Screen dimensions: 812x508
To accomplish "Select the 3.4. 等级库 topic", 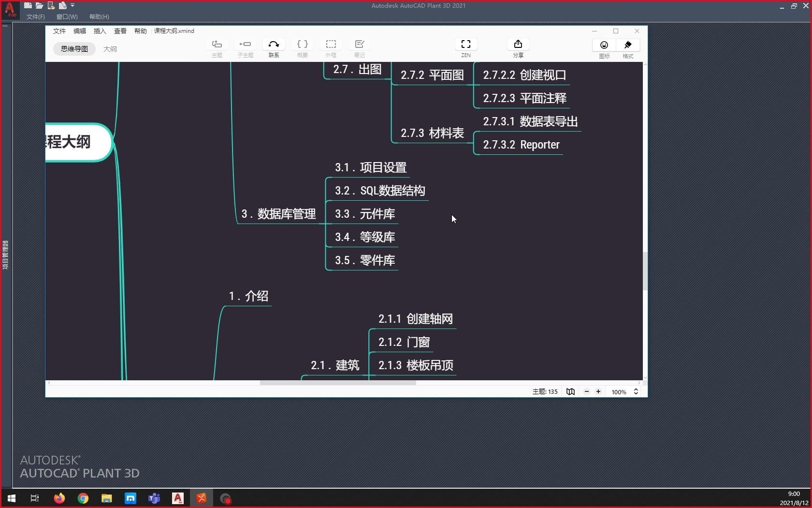I will pyautogui.click(x=365, y=237).
